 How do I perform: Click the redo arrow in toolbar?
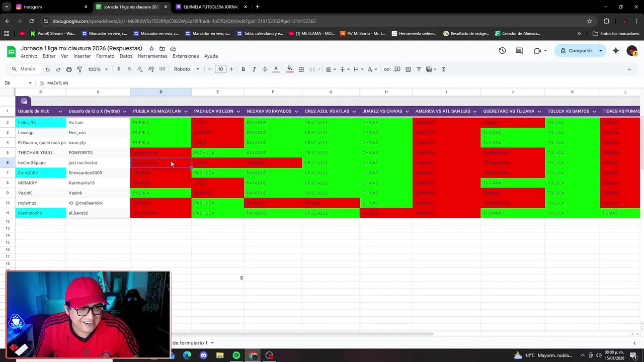(x=58, y=69)
